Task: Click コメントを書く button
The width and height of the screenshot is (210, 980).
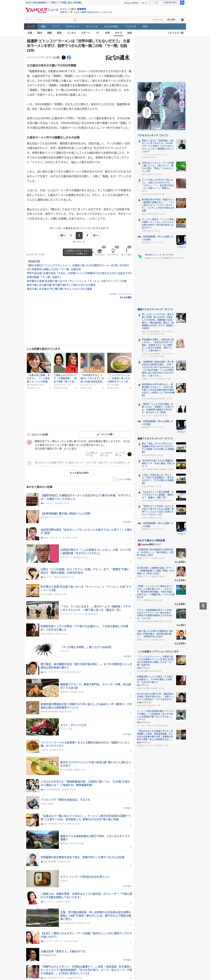Action: [x=105, y=434]
